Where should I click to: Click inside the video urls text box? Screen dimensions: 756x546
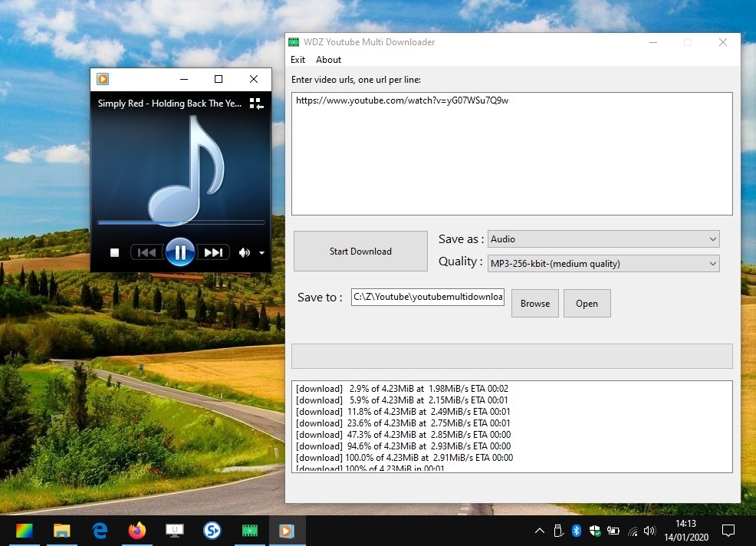click(512, 154)
